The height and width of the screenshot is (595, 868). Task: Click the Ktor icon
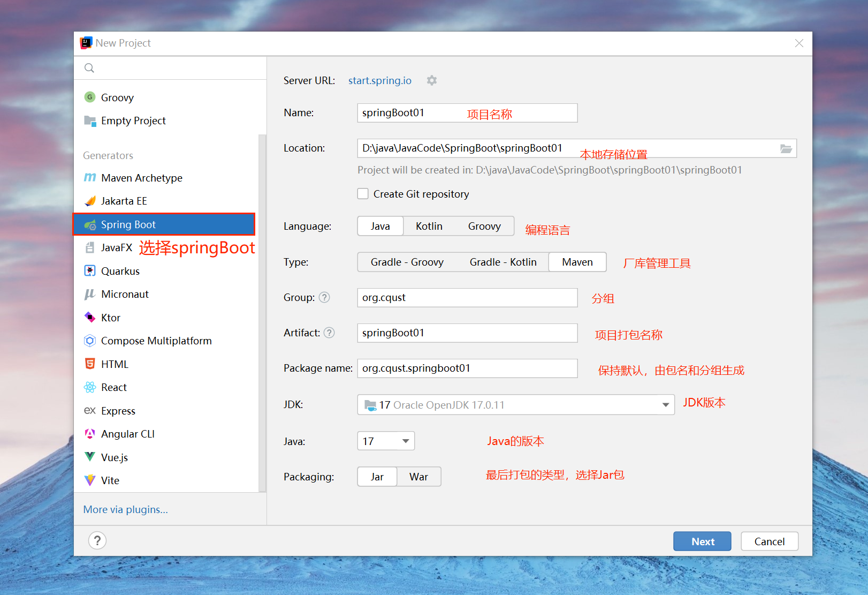click(90, 318)
